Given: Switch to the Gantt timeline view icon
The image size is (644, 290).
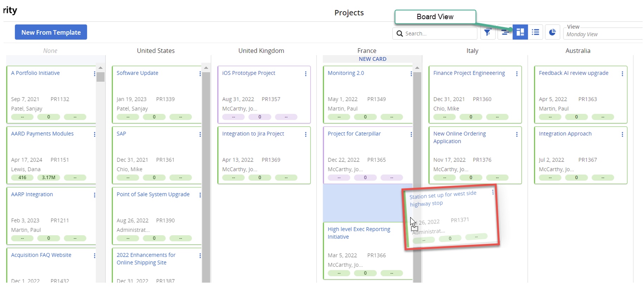Looking at the screenshot, I should coord(505,32).
